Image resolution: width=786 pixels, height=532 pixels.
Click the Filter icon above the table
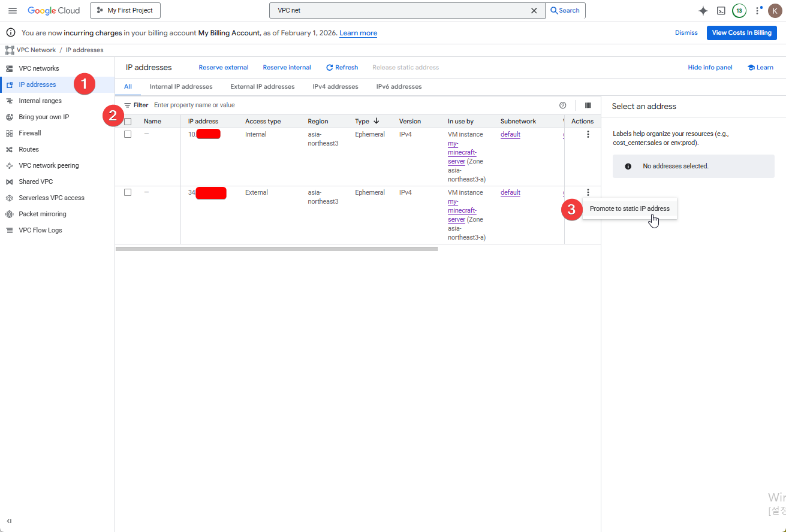point(127,105)
